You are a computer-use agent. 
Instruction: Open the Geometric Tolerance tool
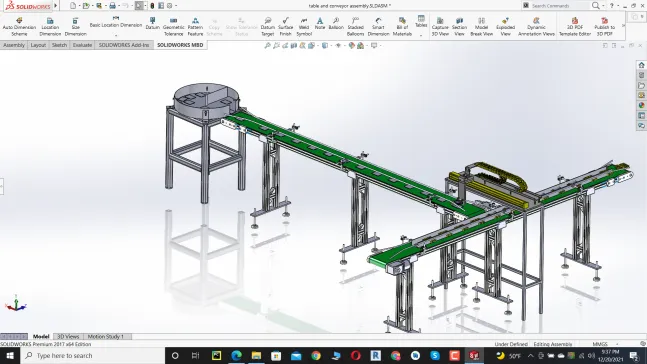[173, 27]
